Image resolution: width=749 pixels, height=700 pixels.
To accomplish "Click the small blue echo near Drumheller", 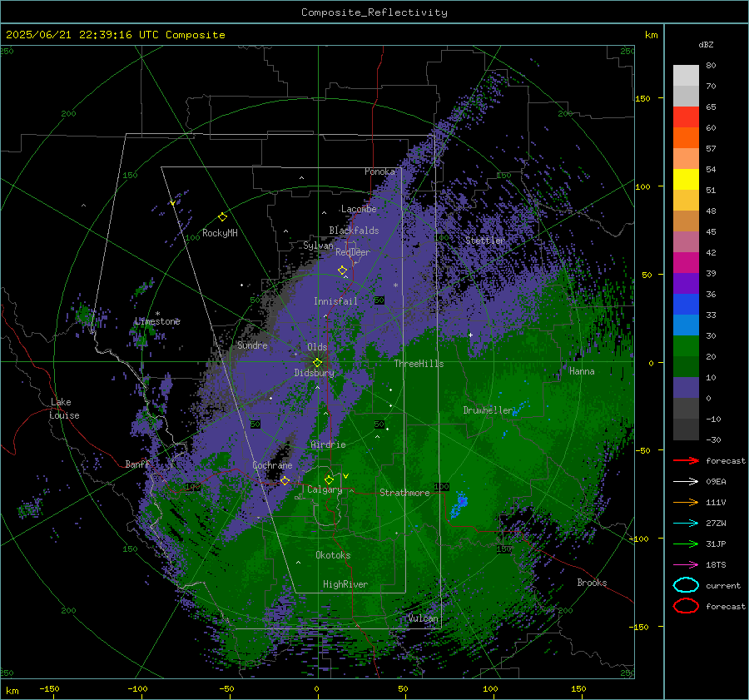I will point(519,407).
